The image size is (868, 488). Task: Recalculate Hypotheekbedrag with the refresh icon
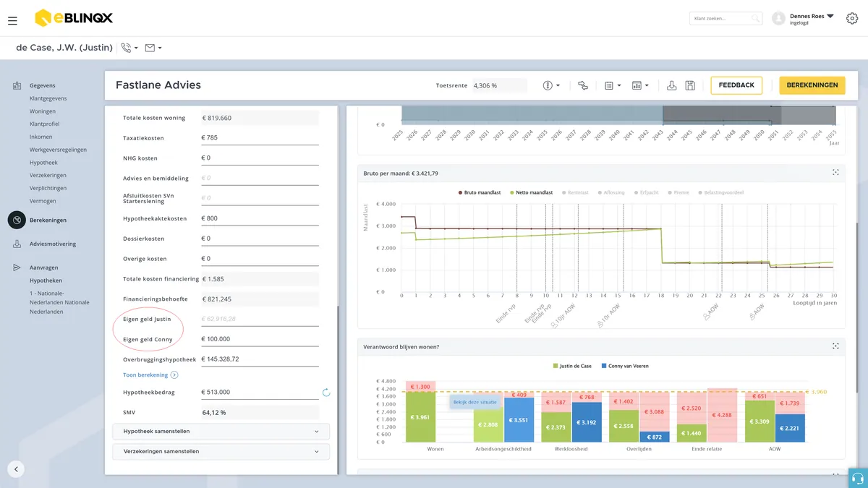pos(326,393)
